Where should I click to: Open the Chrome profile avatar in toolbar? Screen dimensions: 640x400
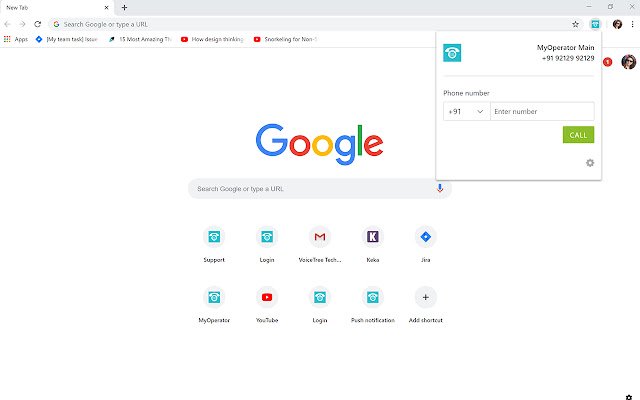(617, 24)
